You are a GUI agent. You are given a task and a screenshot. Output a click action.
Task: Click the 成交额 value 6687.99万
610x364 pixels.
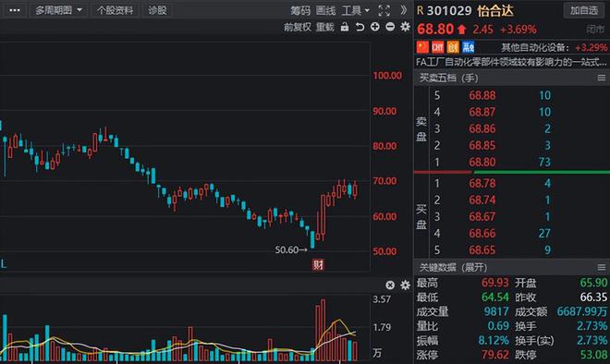coord(582,311)
